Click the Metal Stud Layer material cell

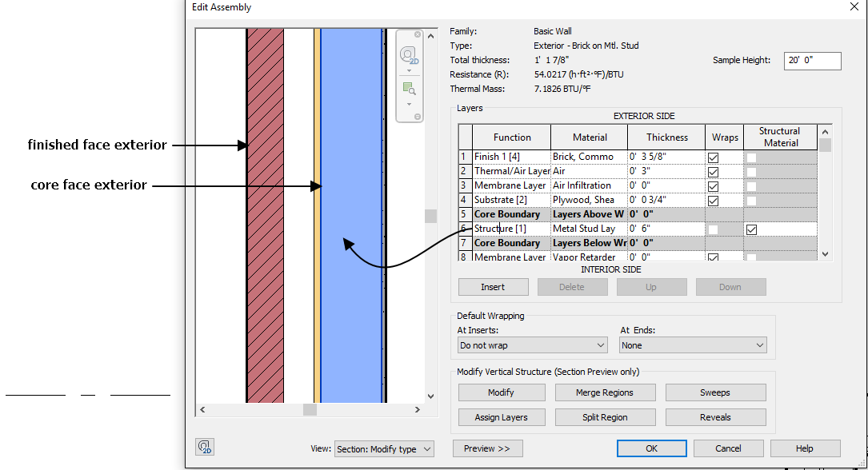(589, 229)
